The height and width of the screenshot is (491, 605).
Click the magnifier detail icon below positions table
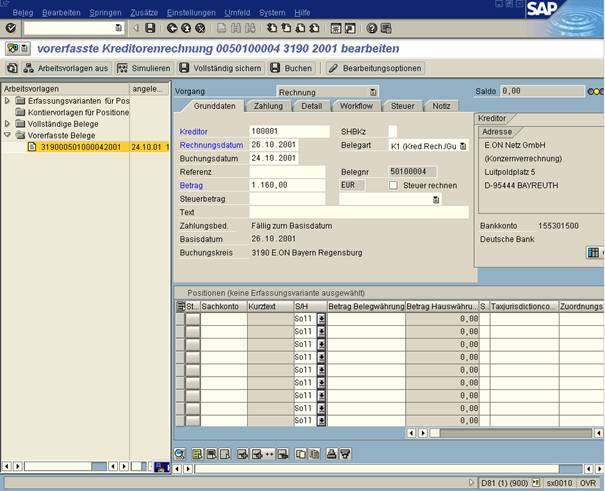[x=180, y=454]
